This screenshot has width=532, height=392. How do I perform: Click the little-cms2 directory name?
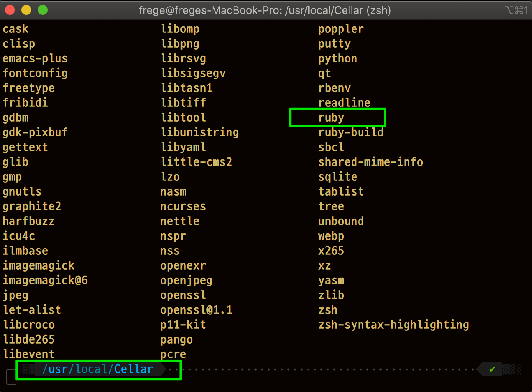click(x=197, y=162)
